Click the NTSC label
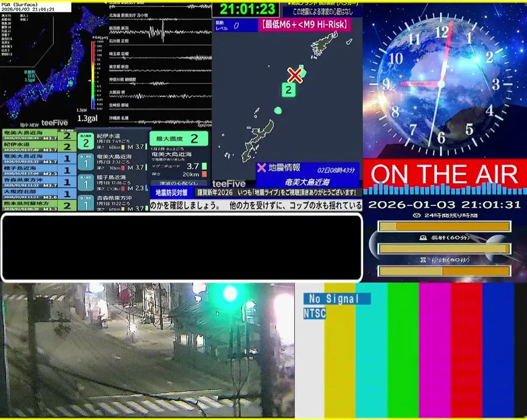527x420 pixels. [315, 313]
